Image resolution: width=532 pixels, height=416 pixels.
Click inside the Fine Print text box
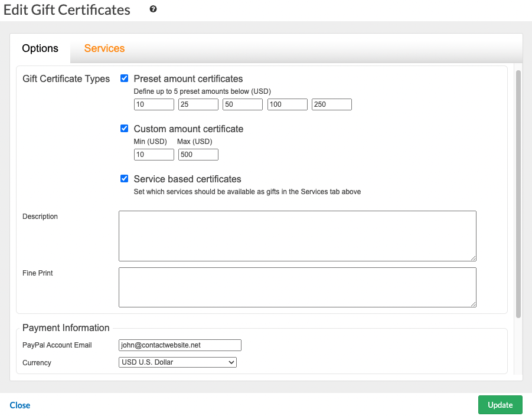(x=297, y=287)
